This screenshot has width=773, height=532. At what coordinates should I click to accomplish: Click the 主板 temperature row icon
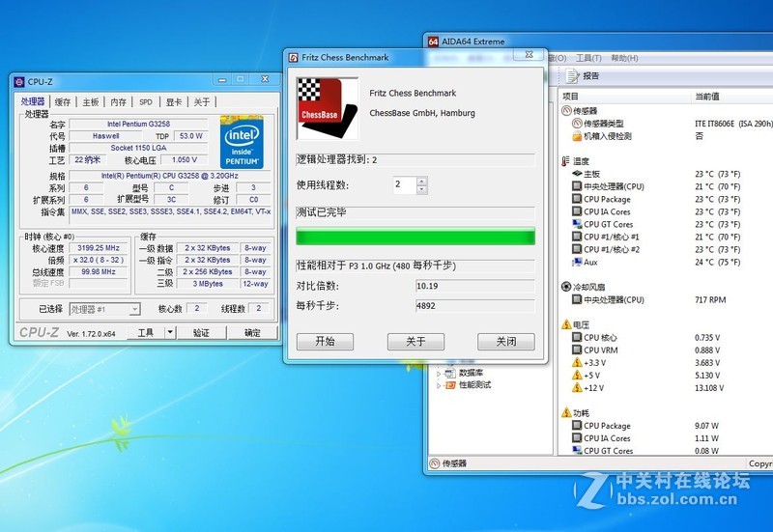(577, 174)
